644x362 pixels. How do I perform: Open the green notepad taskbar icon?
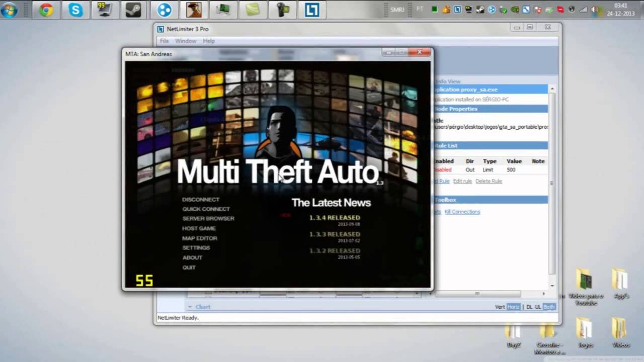click(252, 10)
